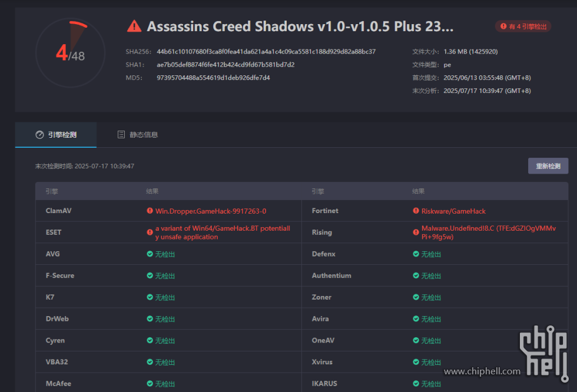Click the red warning triangle beside file title
Viewport: 577px width, 392px height.
coord(134,26)
